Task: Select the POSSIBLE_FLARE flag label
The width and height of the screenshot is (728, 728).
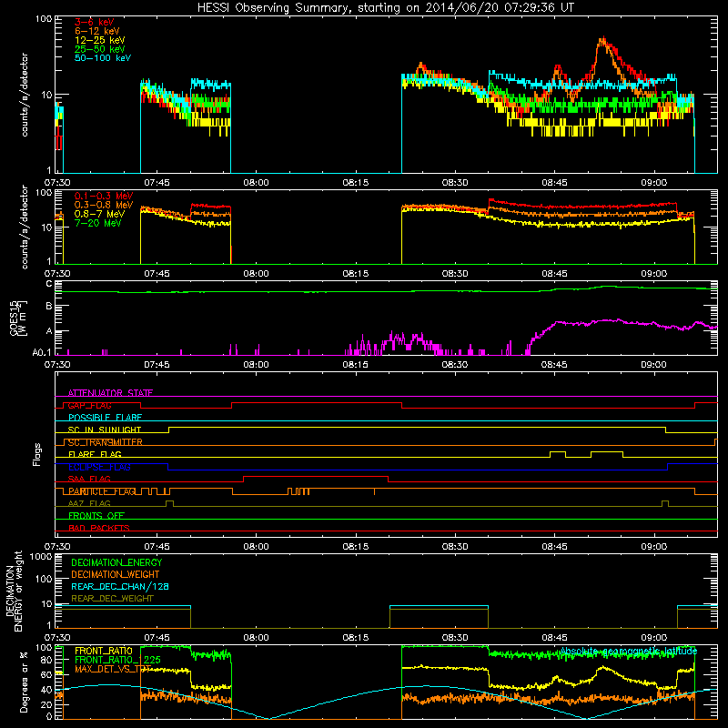Action: 105,418
